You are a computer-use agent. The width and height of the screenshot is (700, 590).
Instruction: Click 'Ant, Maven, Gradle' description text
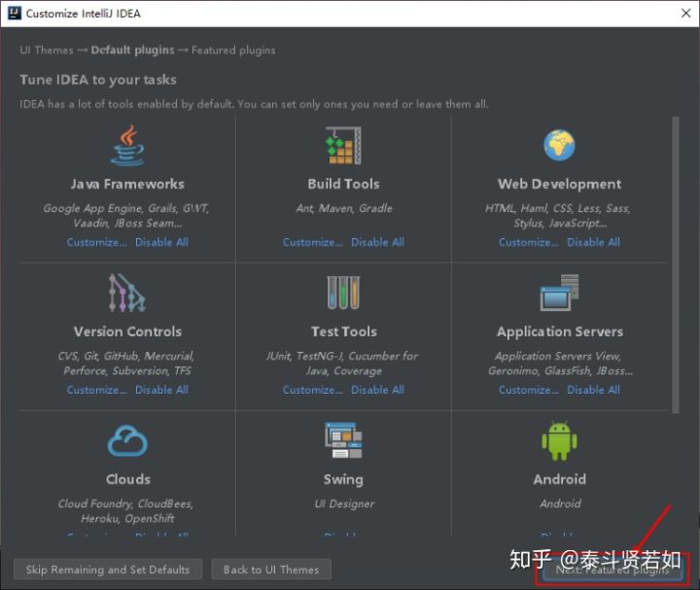(x=344, y=208)
